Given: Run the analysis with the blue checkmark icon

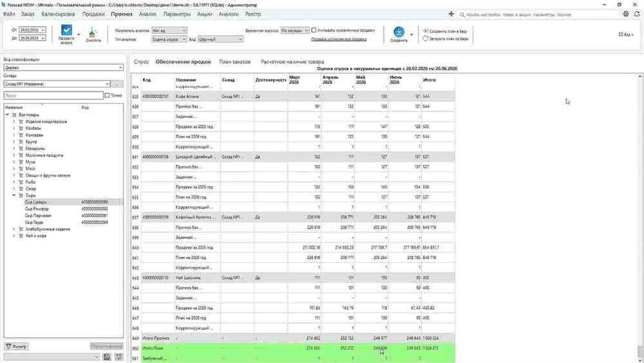Looking at the screenshot, I should (x=66, y=30).
